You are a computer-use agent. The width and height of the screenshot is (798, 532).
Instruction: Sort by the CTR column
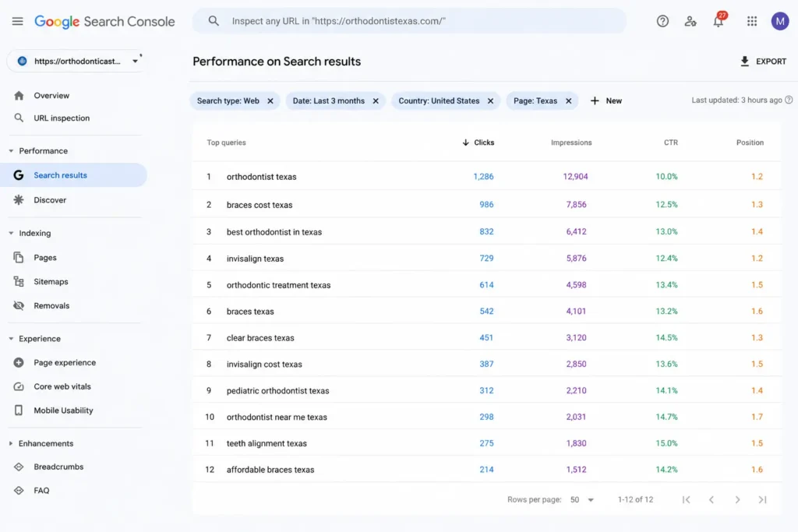click(x=671, y=143)
